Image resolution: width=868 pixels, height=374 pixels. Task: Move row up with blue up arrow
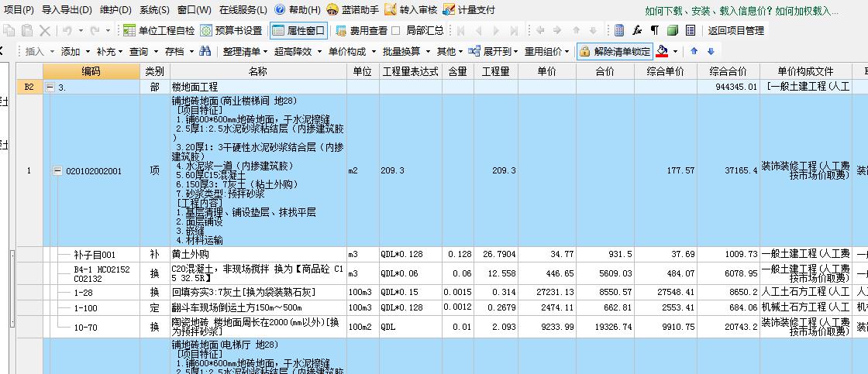click(694, 51)
